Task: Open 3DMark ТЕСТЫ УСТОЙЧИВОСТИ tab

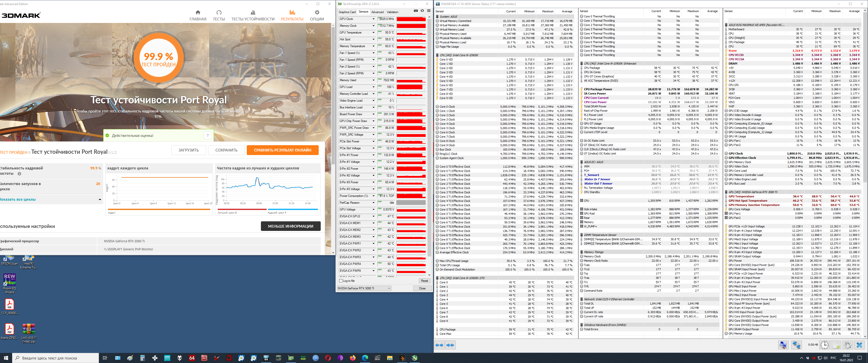Action: click(x=253, y=15)
